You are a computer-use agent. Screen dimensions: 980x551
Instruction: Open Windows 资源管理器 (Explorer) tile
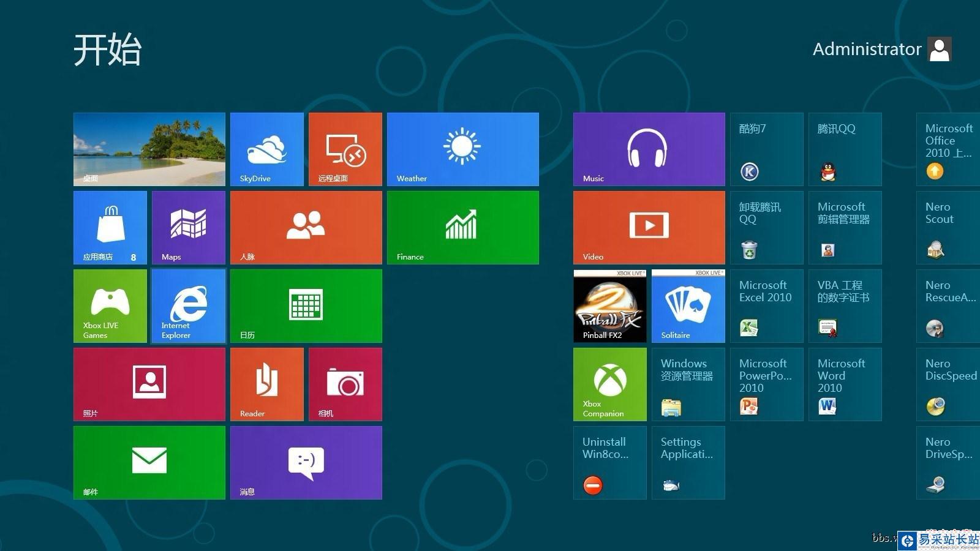click(688, 384)
